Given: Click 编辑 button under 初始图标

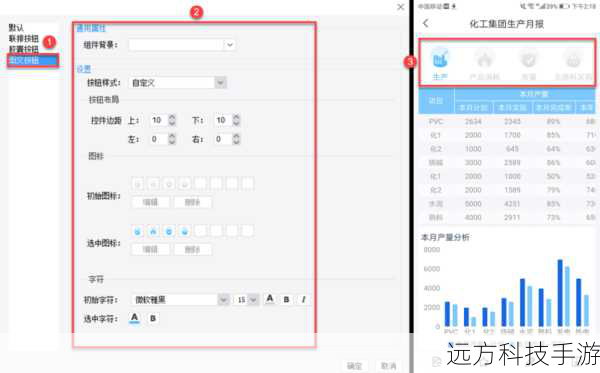Looking at the screenshot, I should (x=150, y=202).
